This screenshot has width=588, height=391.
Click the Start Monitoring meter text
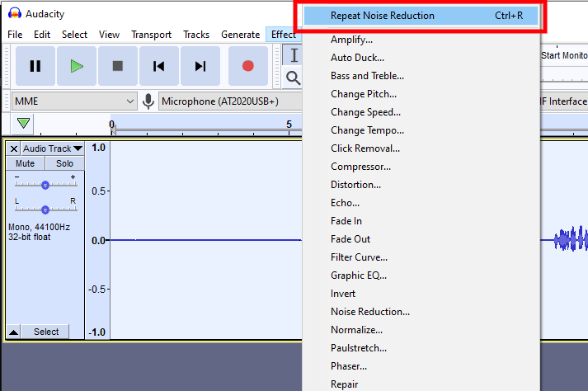[x=564, y=55]
